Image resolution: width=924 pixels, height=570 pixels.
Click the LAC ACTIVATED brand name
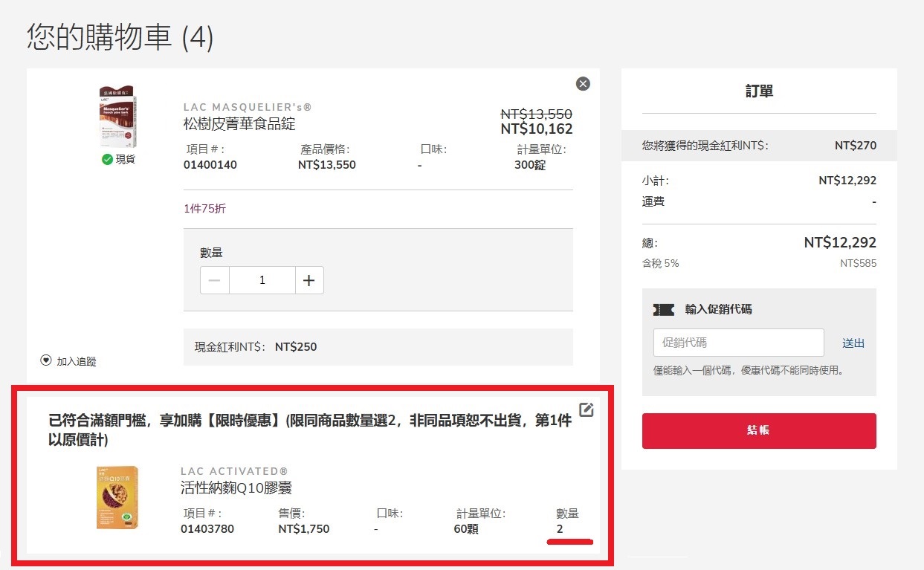(234, 471)
